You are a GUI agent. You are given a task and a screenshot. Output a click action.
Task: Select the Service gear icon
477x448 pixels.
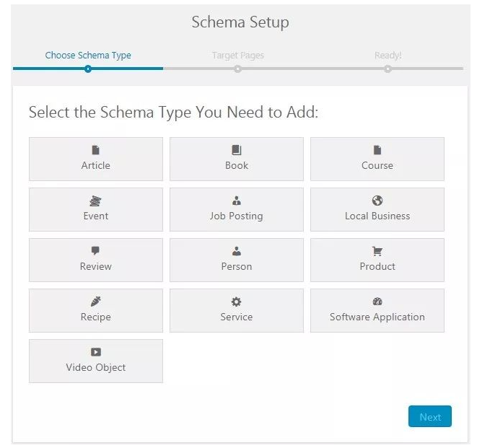[237, 302]
